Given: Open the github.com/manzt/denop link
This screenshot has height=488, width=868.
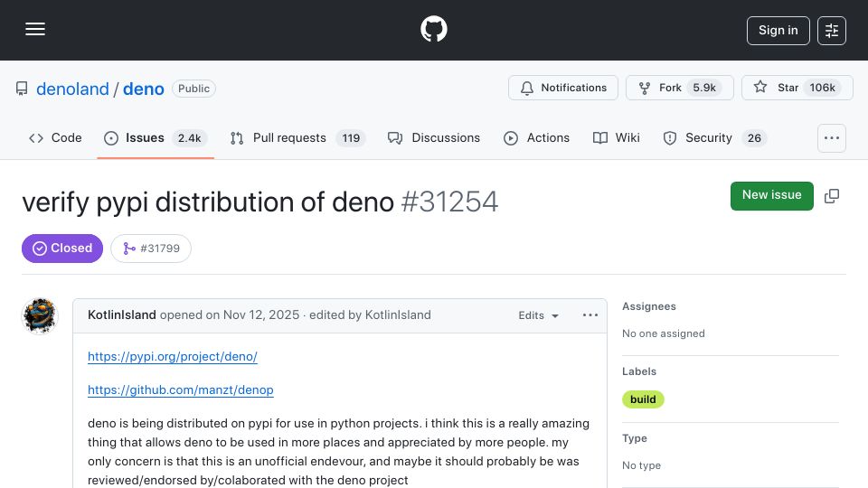Looking at the screenshot, I should tap(181, 389).
